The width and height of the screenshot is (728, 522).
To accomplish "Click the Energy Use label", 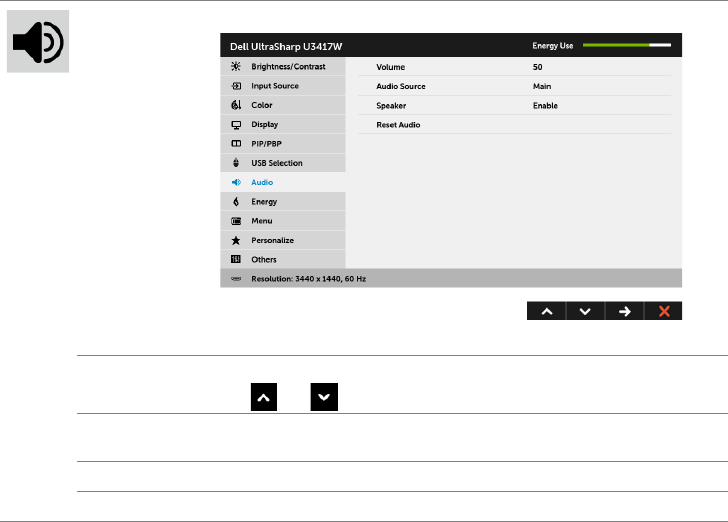I will (552, 46).
